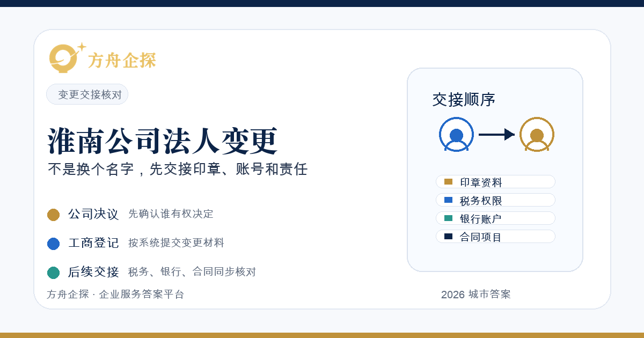This screenshot has width=644, height=338.
Task: Click the blue person icon
Action: coord(456,134)
